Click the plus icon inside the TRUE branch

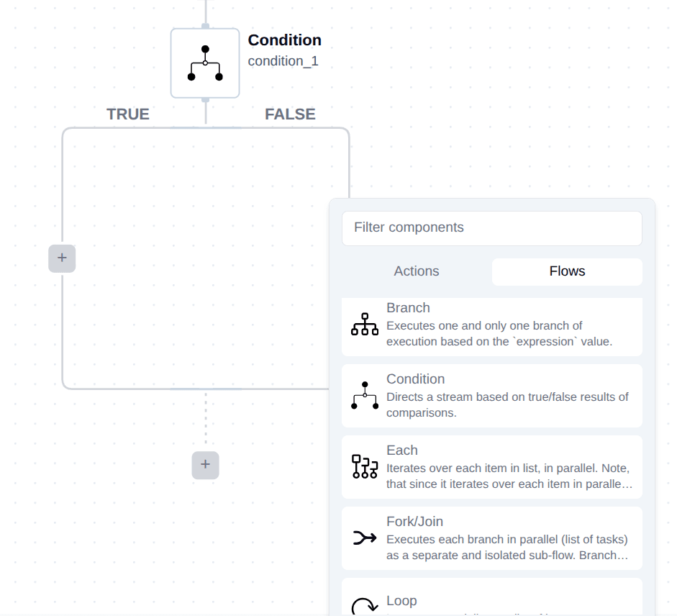62,258
